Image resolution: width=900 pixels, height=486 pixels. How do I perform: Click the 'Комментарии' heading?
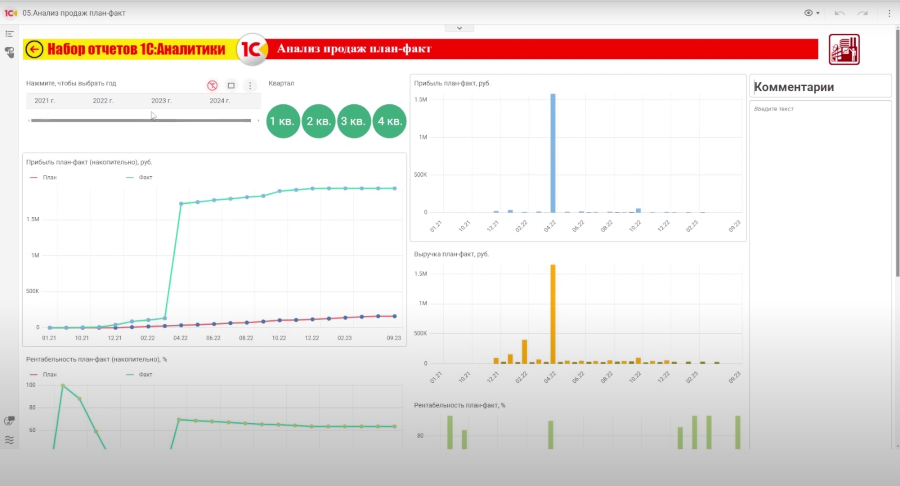794,87
